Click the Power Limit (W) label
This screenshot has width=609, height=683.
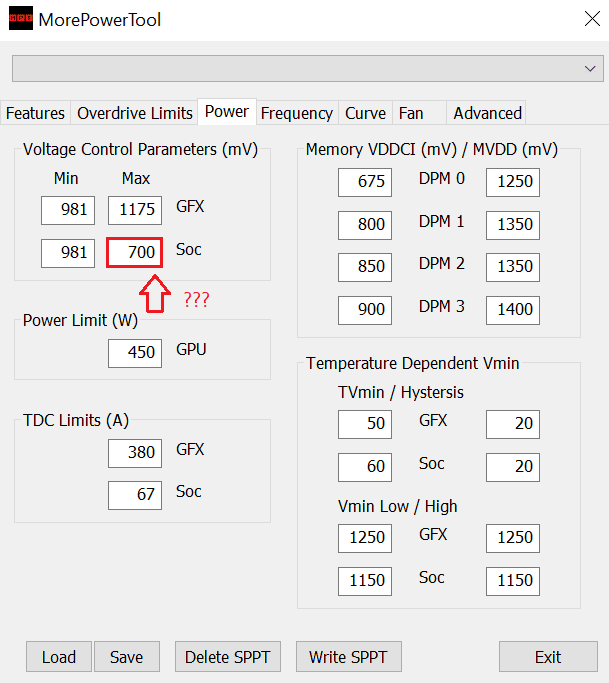pyautogui.click(x=80, y=321)
